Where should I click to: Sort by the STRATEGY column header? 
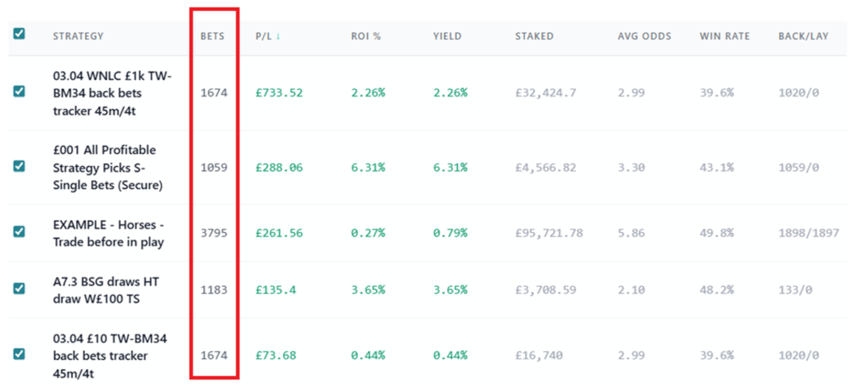pyautogui.click(x=78, y=36)
